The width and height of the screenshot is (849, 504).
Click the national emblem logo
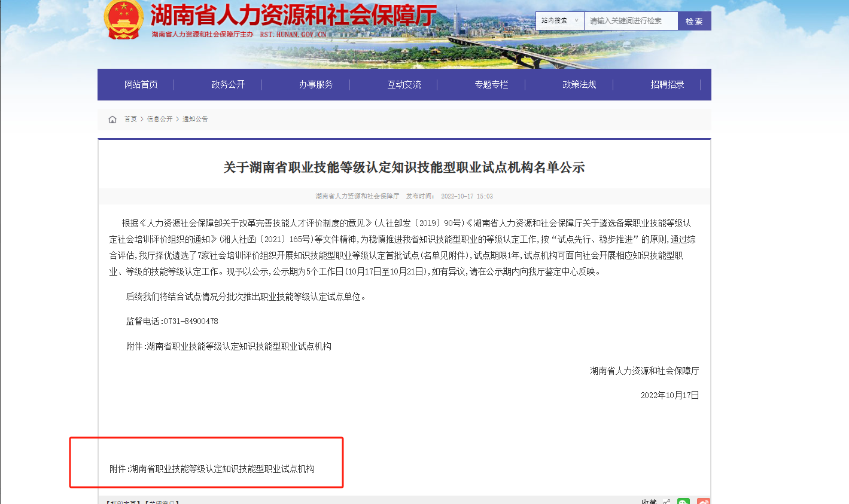[x=123, y=19]
